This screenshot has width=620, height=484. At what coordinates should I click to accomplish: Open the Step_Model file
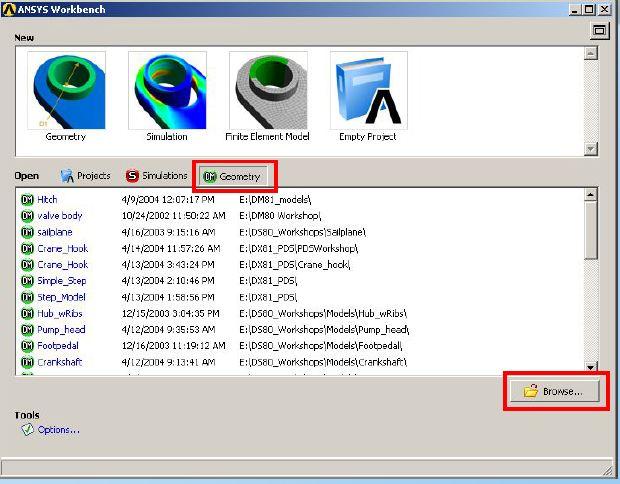[61, 297]
